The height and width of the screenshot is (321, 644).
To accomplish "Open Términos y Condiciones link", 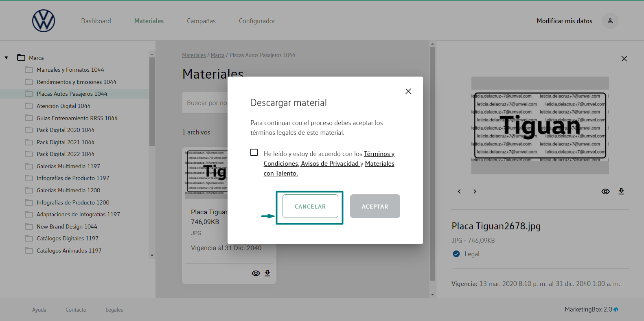I will [329, 158].
